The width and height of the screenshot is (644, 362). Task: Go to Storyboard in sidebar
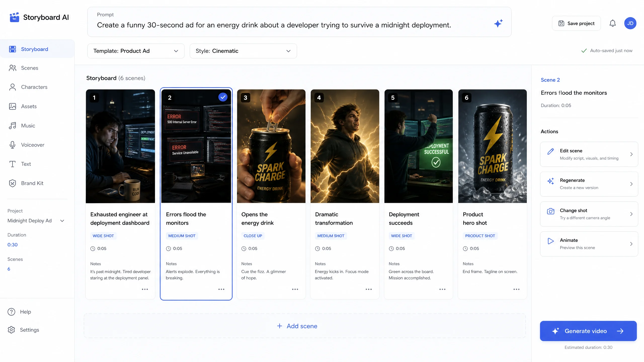coord(37,49)
